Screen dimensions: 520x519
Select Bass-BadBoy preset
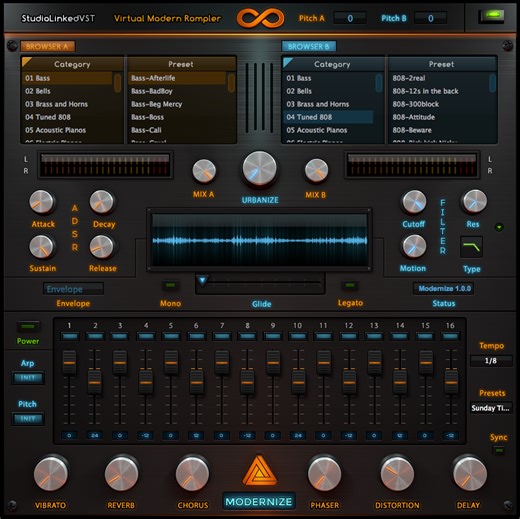pos(177,91)
